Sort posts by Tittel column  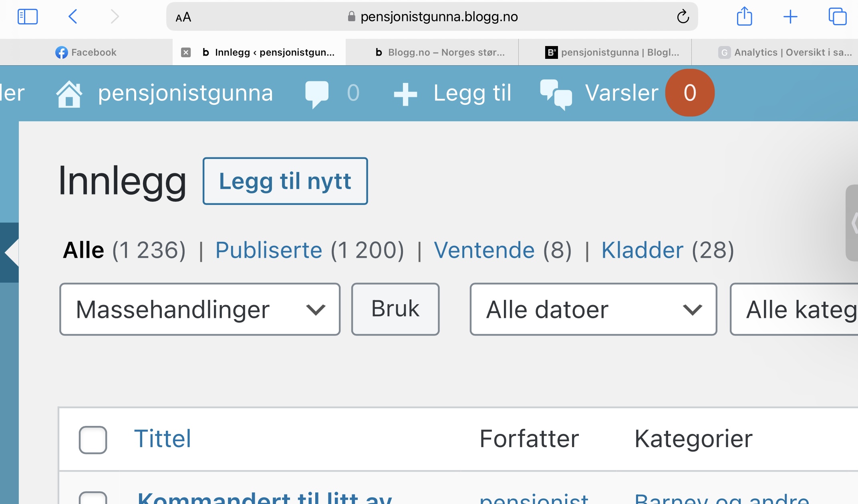(163, 439)
